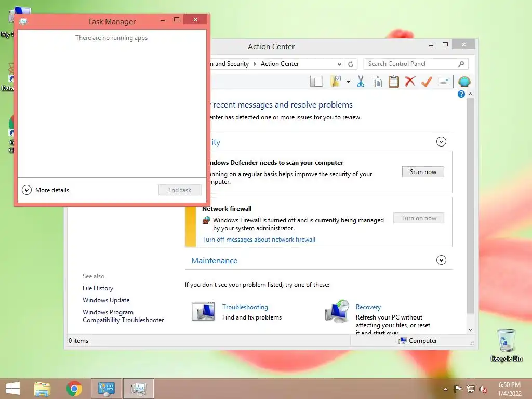Click the Maintenance heading
This screenshot has width=532, height=399.
coord(215,261)
